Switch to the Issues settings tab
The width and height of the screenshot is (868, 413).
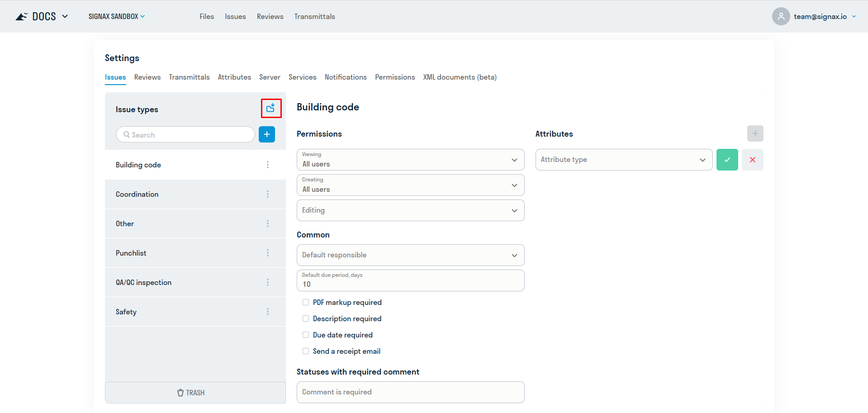pyautogui.click(x=115, y=77)
